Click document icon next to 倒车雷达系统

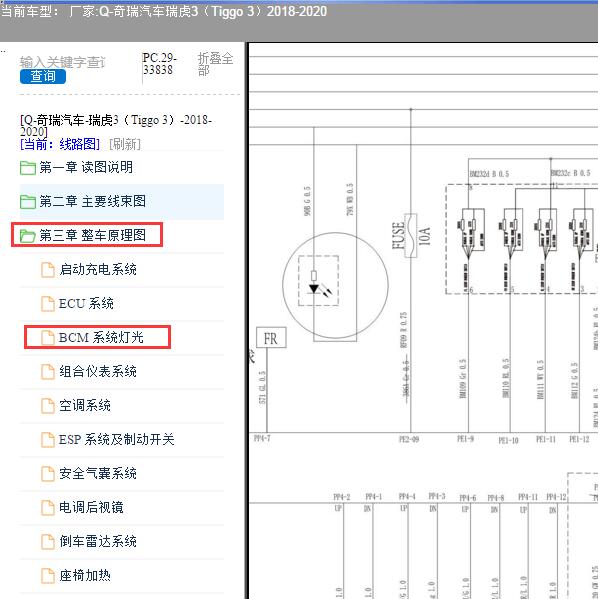click(48, 542)
